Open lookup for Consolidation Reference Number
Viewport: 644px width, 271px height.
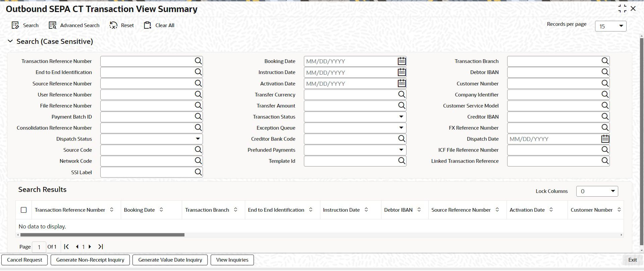click(x=198, y=128)
